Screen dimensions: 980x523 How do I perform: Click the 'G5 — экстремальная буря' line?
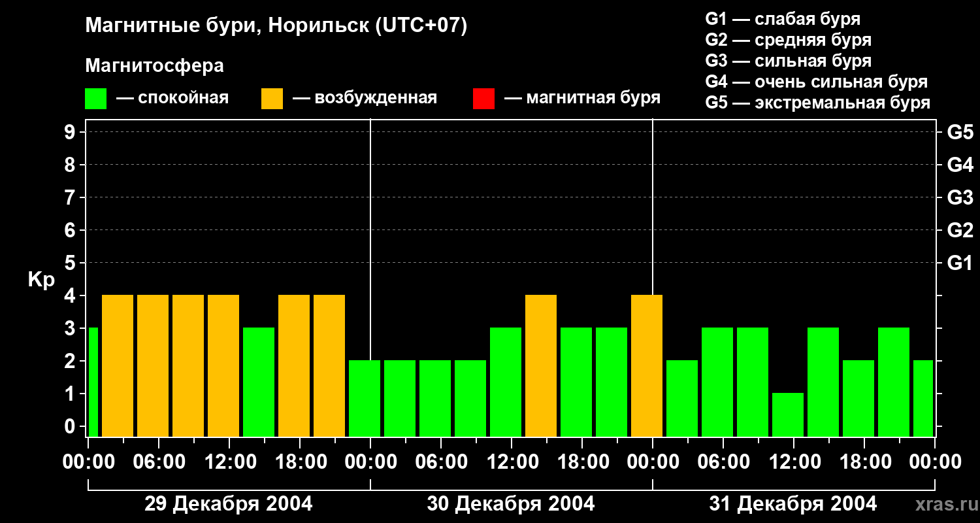click(817, 103)
